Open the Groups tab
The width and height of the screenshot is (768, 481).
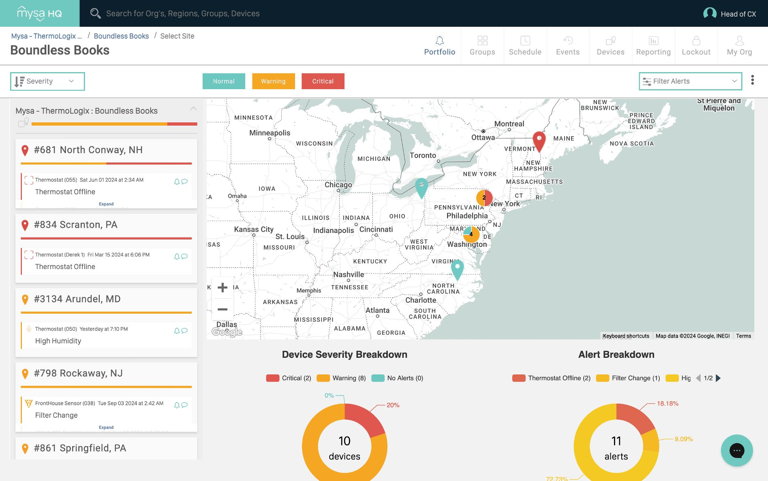pos(482,46)
